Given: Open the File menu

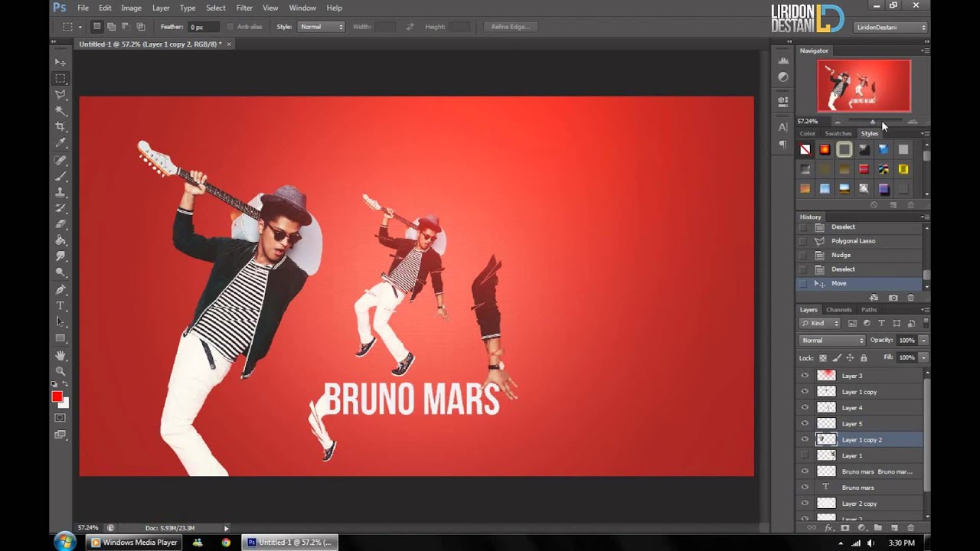Looking at the screenshot, I should tap(83, 8).
